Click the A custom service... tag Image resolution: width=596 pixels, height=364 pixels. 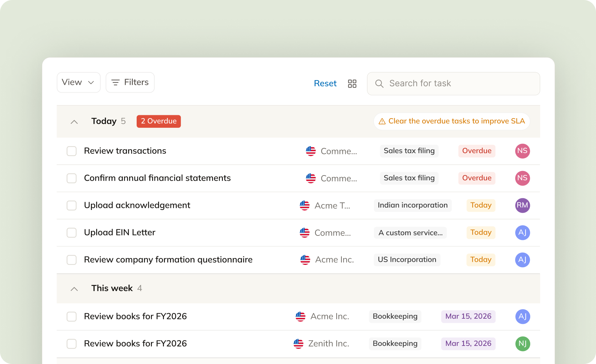[x=410, y=233]
